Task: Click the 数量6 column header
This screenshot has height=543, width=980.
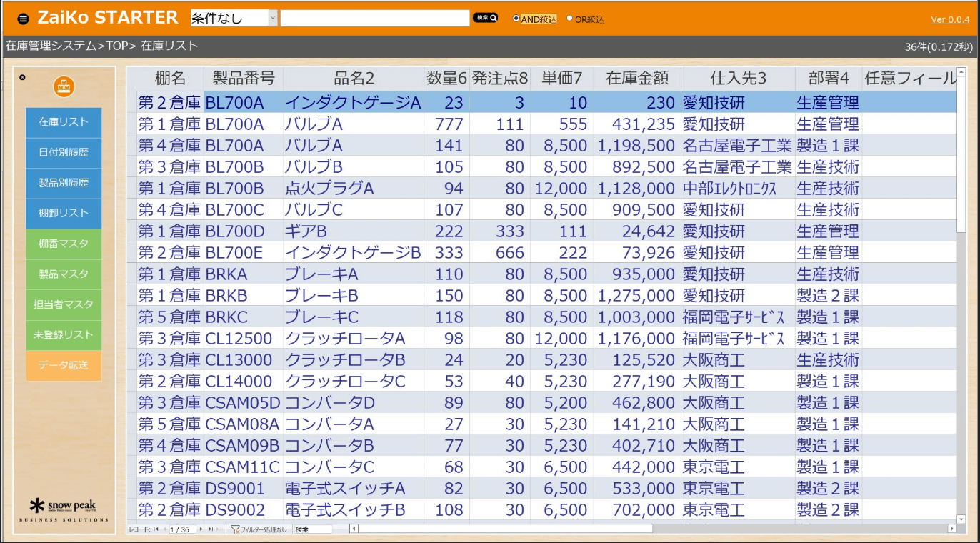Action: point(446,78)
